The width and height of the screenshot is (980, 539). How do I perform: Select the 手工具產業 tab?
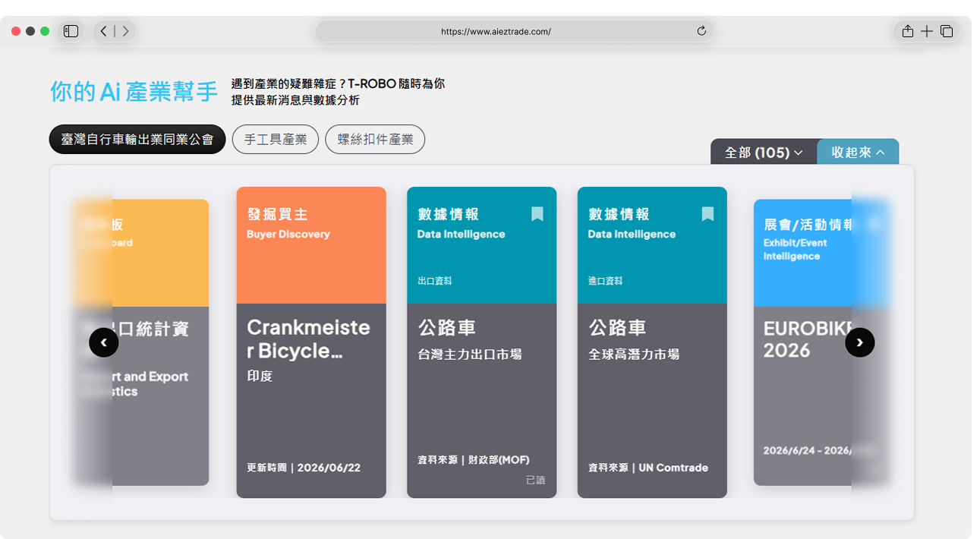276,139
